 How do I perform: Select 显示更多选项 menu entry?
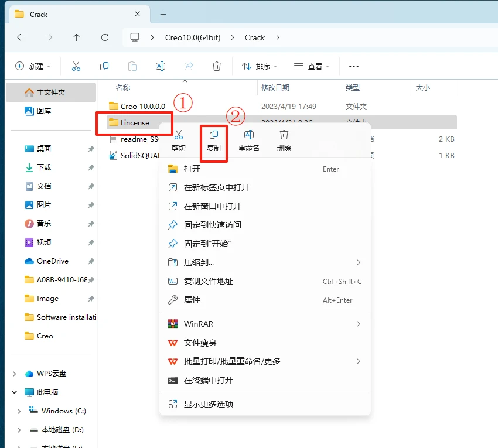(x=265, y=404)
